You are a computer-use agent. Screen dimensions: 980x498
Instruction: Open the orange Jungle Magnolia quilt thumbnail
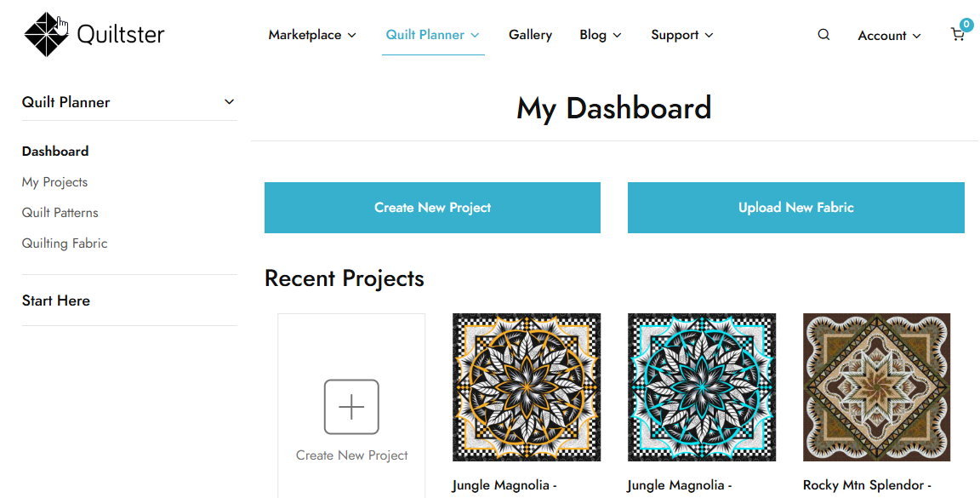(527, 387)
